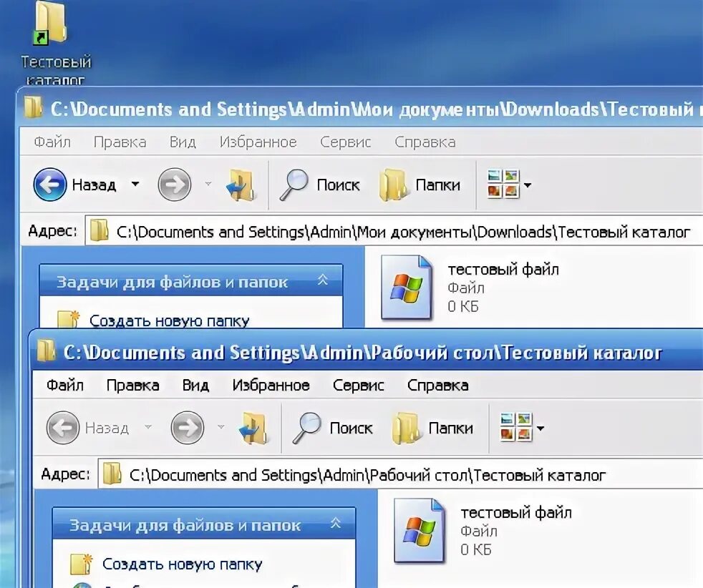Click Forward arrow in Downloads window
703x588 pixels.
click(175, 185)
